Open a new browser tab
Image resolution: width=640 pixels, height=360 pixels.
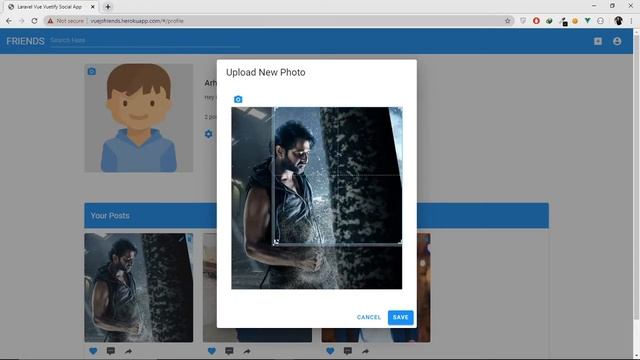tap(108, 7)
